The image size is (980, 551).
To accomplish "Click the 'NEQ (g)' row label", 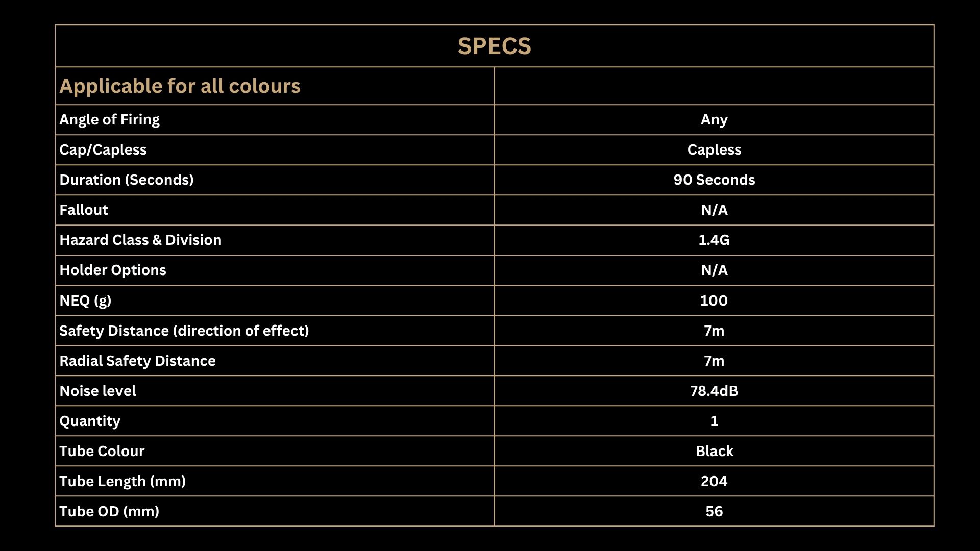I will tap(85, 301).
